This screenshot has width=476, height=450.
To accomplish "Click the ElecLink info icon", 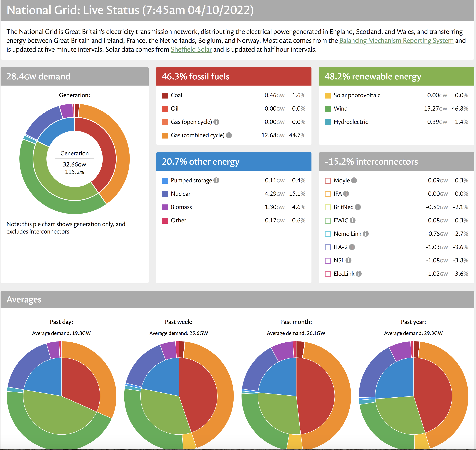I will [358, 274].
